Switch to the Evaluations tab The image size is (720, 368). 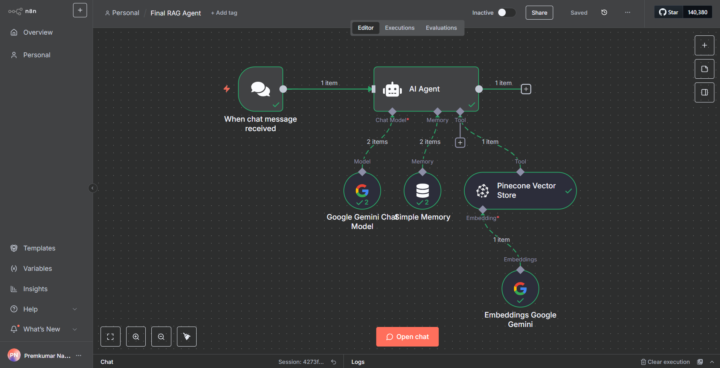441,28
